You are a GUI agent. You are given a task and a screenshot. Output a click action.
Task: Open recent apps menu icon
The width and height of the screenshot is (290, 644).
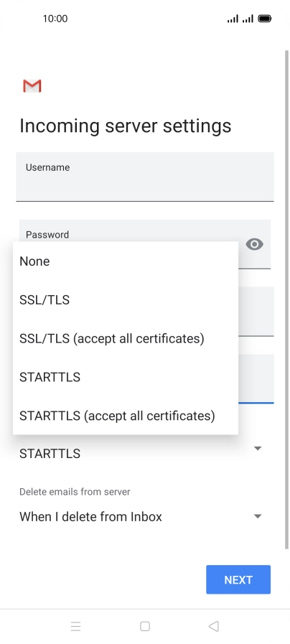(x=75, y=626)
